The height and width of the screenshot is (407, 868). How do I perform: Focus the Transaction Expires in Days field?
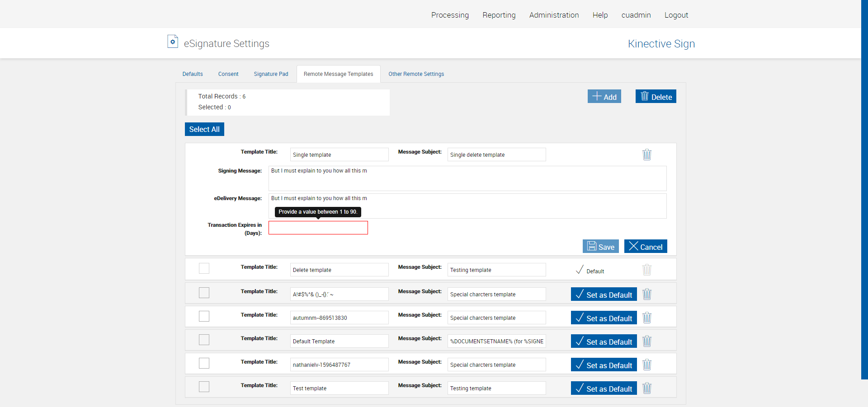click(318, 228)
